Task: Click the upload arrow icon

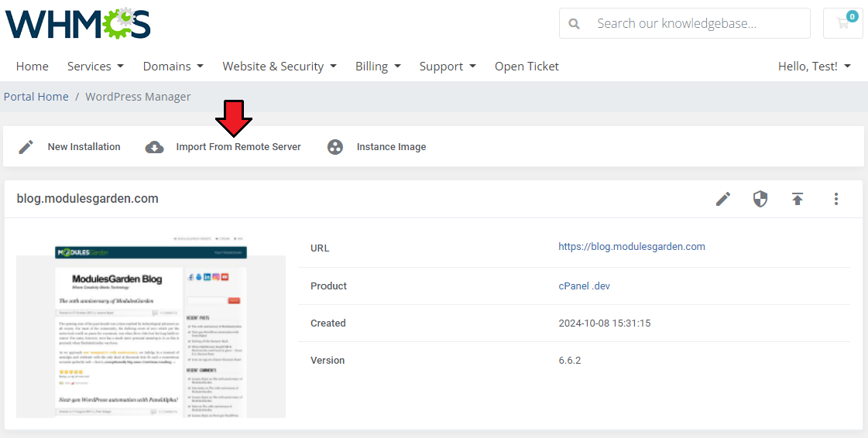Action: [x=797, y=199]
